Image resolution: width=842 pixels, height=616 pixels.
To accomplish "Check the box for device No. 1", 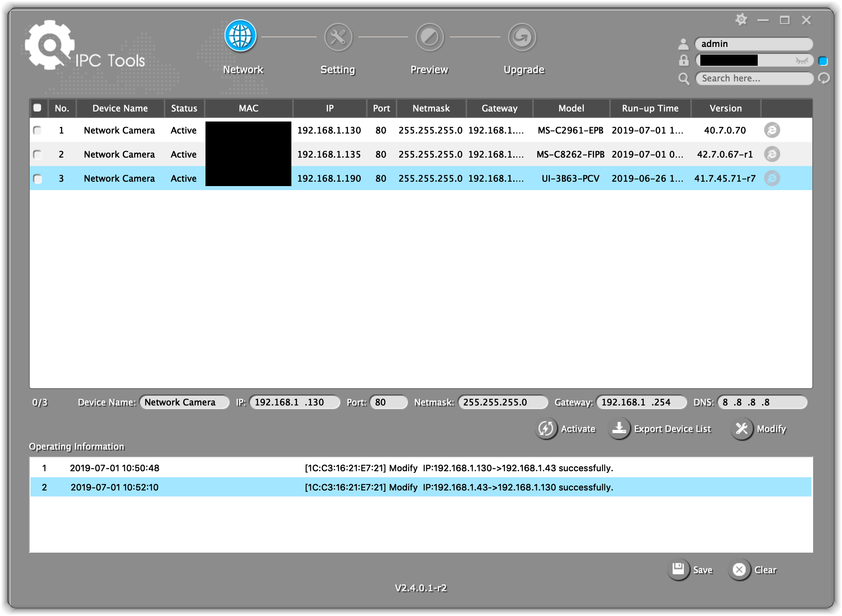I will pyautogui.click(x=38, y=130).
